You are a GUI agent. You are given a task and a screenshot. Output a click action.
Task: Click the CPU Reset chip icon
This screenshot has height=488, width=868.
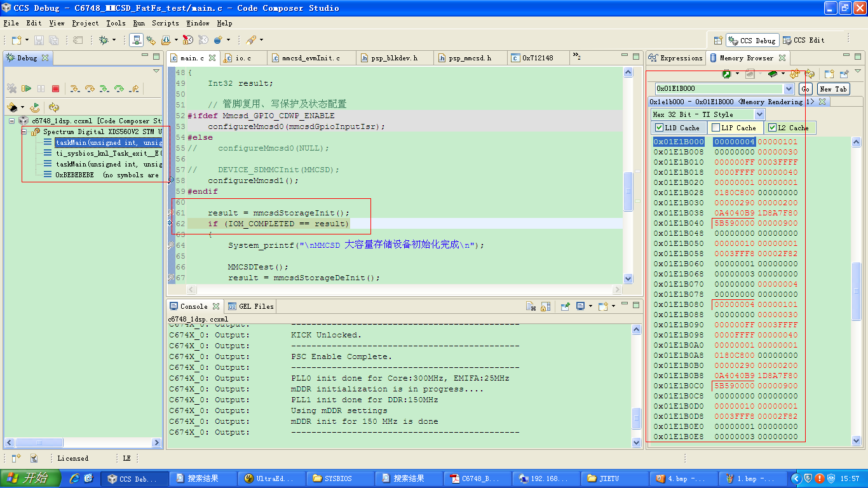pos(12,107)
